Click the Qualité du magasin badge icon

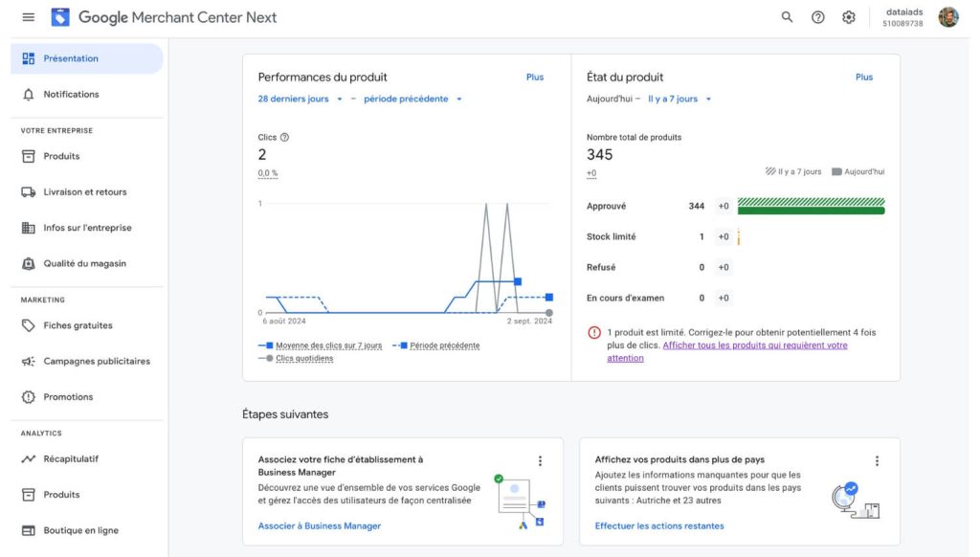28,264
